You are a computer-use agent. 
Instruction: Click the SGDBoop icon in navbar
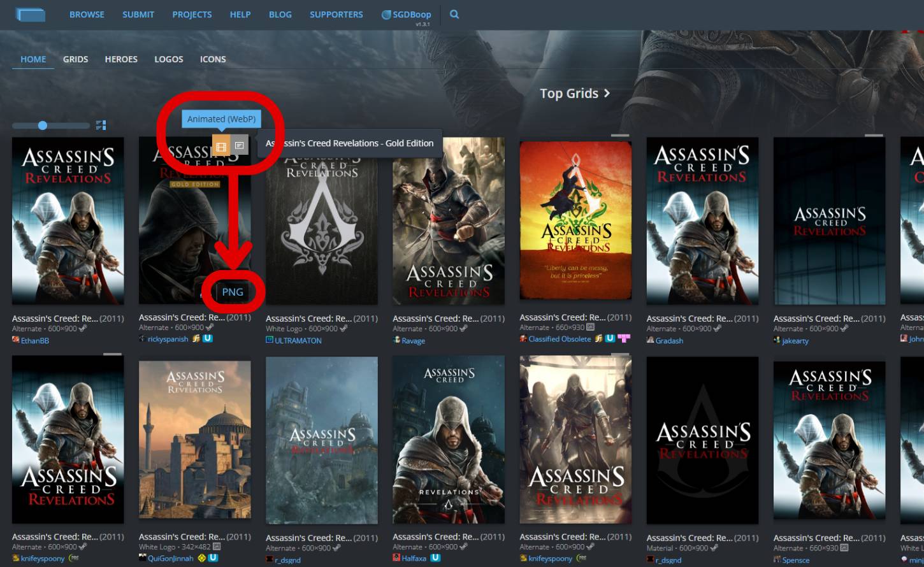pyautogui.click(x=386, y=15)
